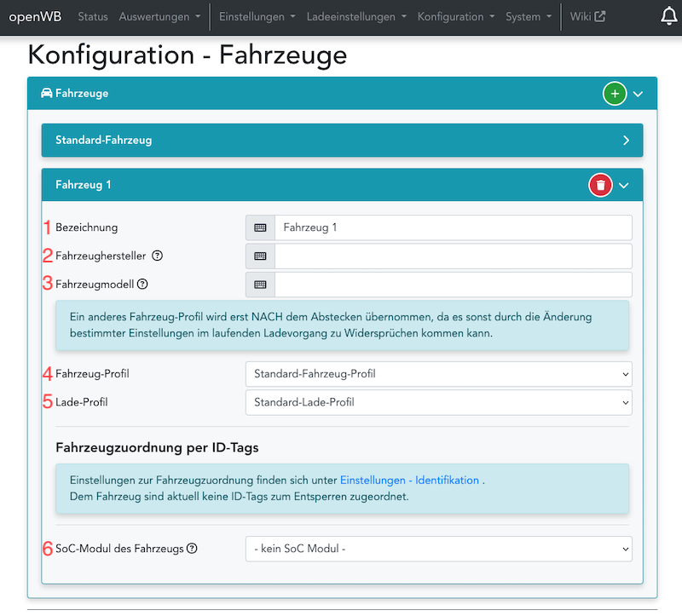Click the keyboard icon beside Fahrzeugmodell

(x=260, y=284)
